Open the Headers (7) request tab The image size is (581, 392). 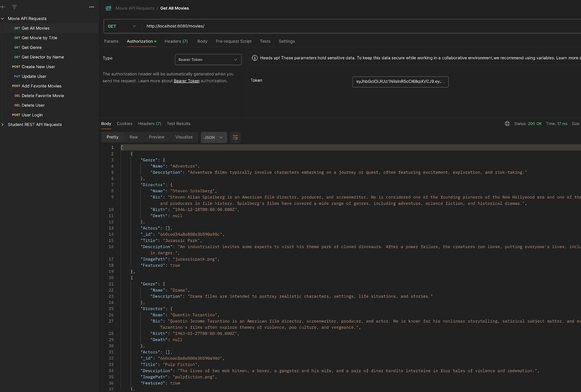(176, 41)
